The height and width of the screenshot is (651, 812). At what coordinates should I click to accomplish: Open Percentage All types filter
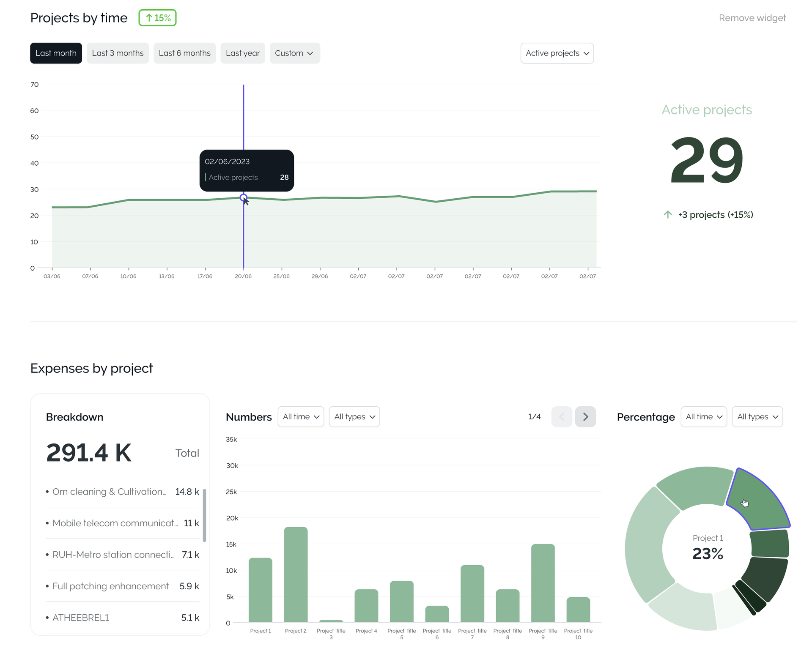coord(757,417)
